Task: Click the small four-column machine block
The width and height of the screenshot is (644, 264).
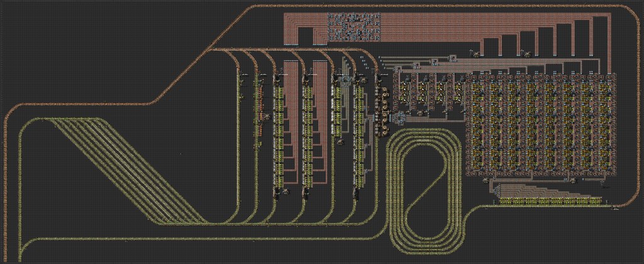Action: coord(426,95)
